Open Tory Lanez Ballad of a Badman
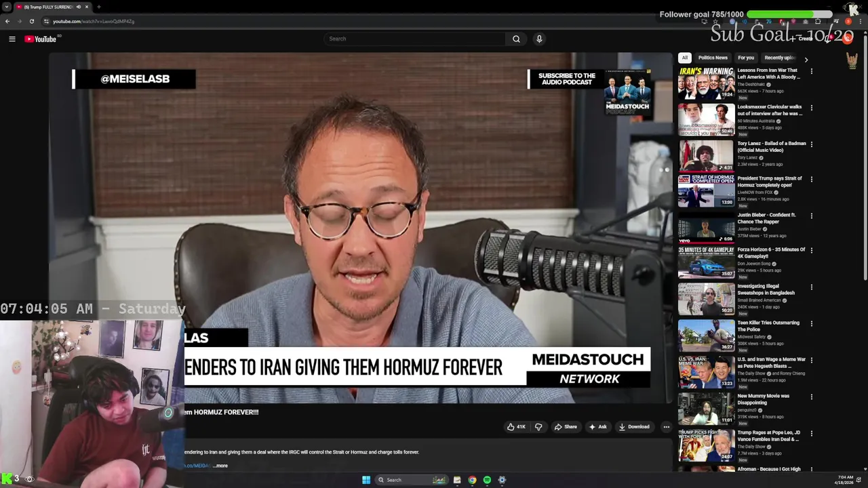 772,146
